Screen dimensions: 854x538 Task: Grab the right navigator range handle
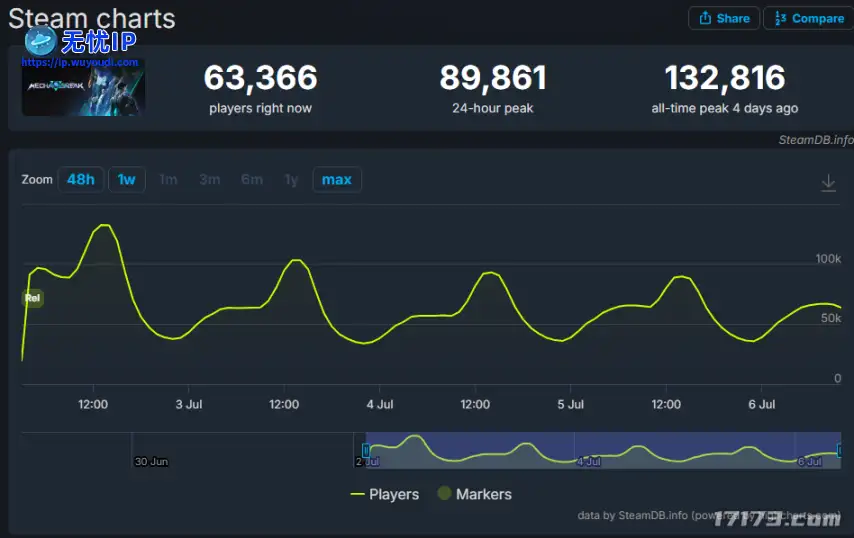coord(839,450)
